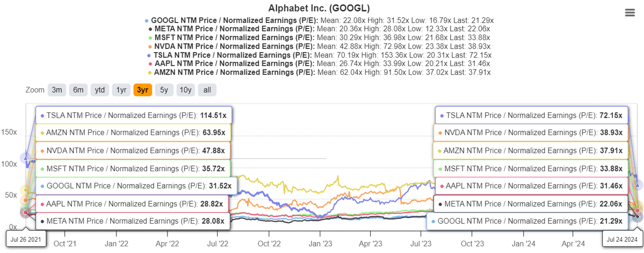Viewport: 644px width, 253px height.
Task: Hide the MSFT series via legend
Action: (234, 38)
